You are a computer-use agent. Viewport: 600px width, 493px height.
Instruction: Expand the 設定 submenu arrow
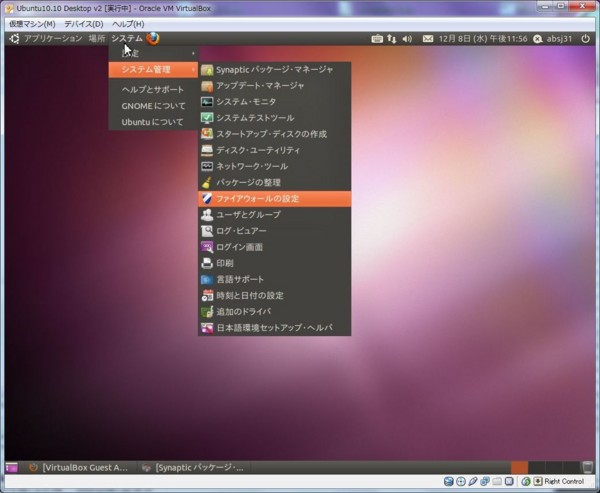193,53
